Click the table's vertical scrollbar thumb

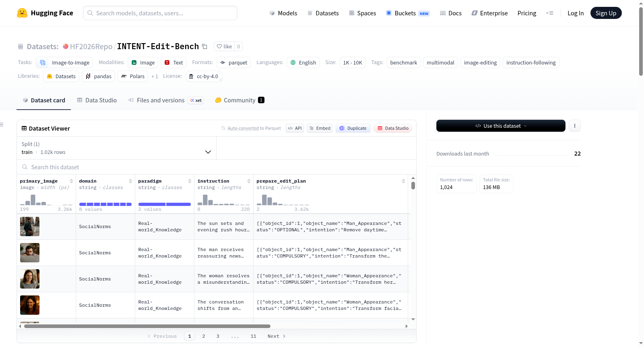(x=413, y=186)
